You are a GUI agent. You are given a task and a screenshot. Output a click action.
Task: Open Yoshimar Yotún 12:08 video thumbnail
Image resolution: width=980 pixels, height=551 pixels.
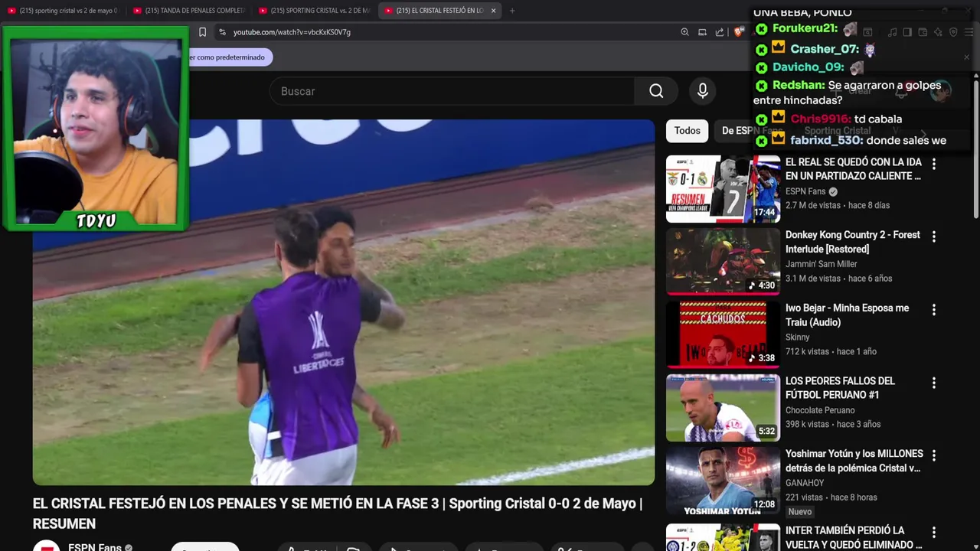pos(723,481)
